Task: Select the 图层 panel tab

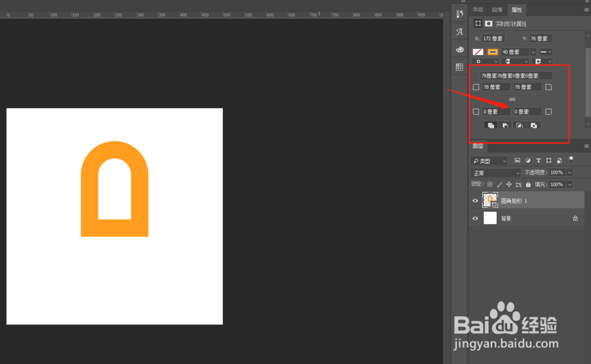Action: coord(478,146)
